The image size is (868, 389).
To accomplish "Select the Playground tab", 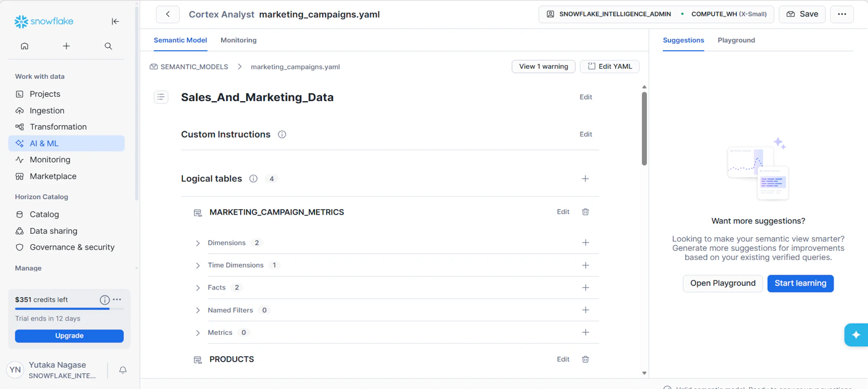I will pos(736,40).
